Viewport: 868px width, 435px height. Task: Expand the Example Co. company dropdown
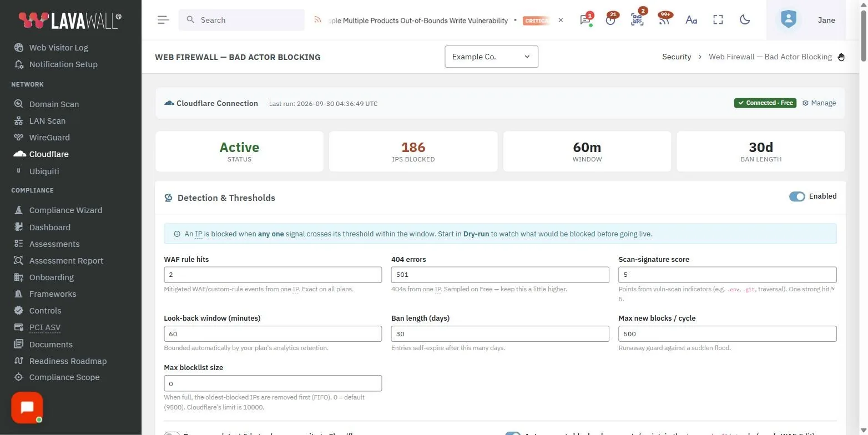coord(491,57)
